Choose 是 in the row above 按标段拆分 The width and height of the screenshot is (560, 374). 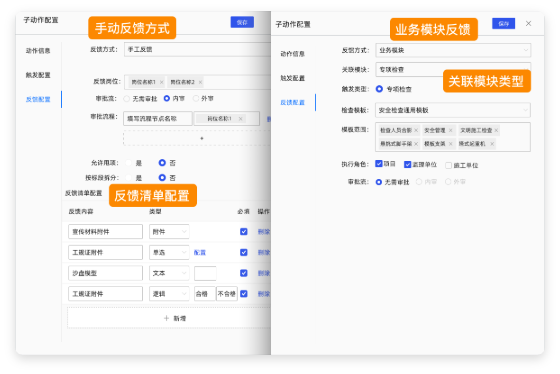click(x=129, y=163)
